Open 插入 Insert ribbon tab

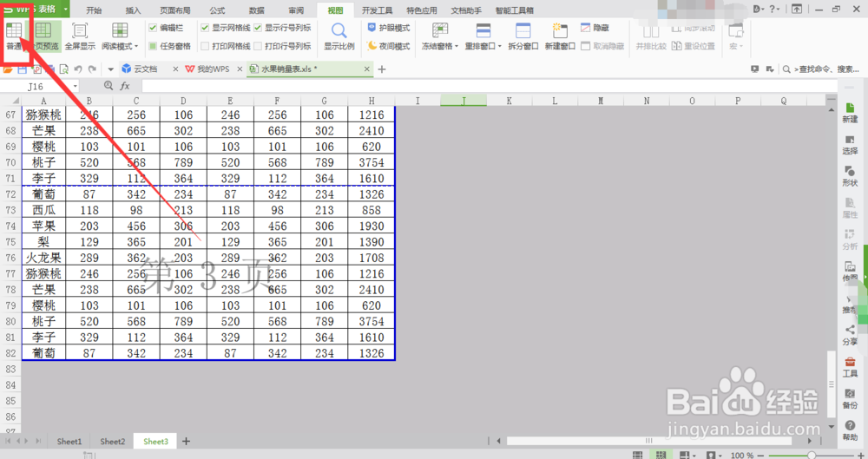133,10
